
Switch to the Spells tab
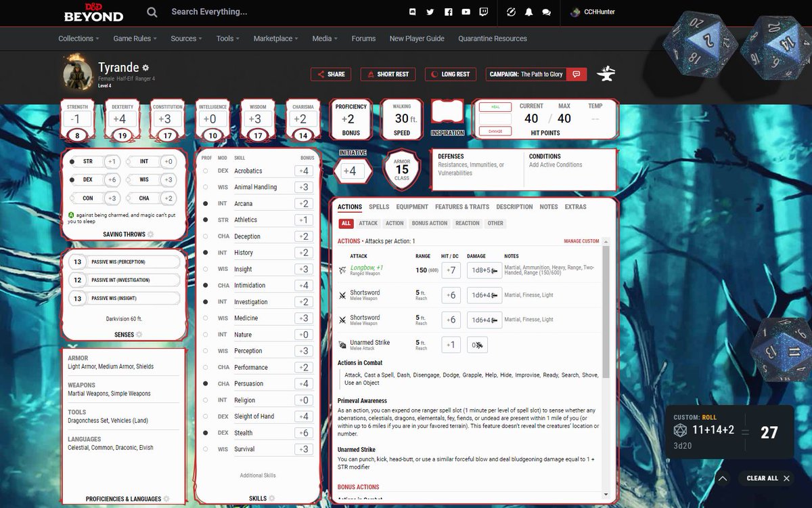tap(379, 207)
